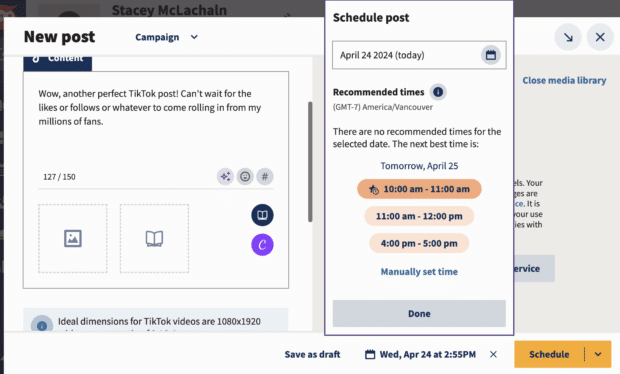The height and width of the screenshot is (374, 620).
Task: Minimize the composer with the arrow icon
Action: [568, 37]
